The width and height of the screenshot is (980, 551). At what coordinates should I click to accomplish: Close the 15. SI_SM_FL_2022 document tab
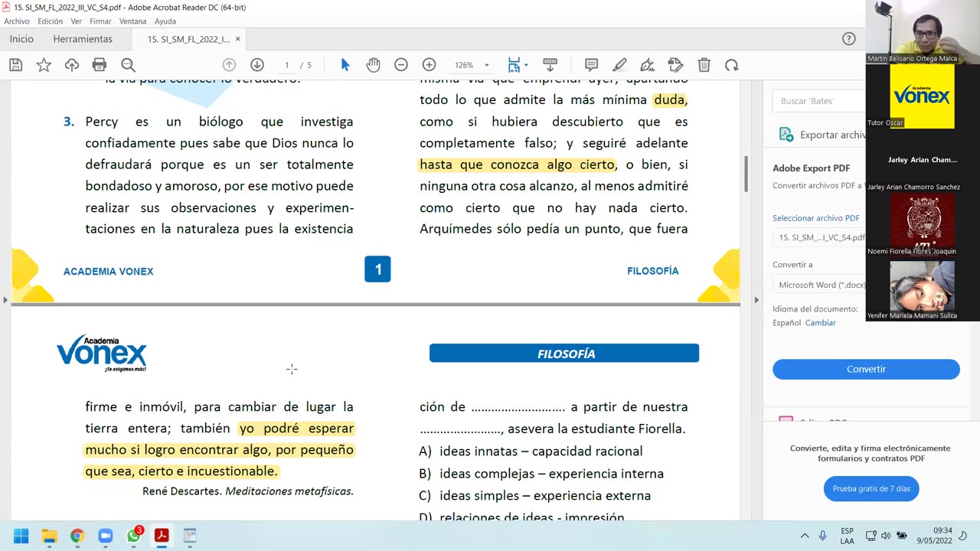[237, 39]
